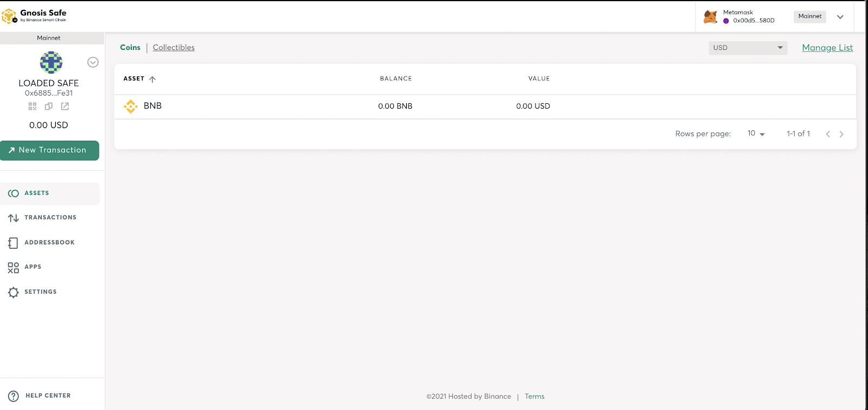Open the Assets section

[50, 193]
